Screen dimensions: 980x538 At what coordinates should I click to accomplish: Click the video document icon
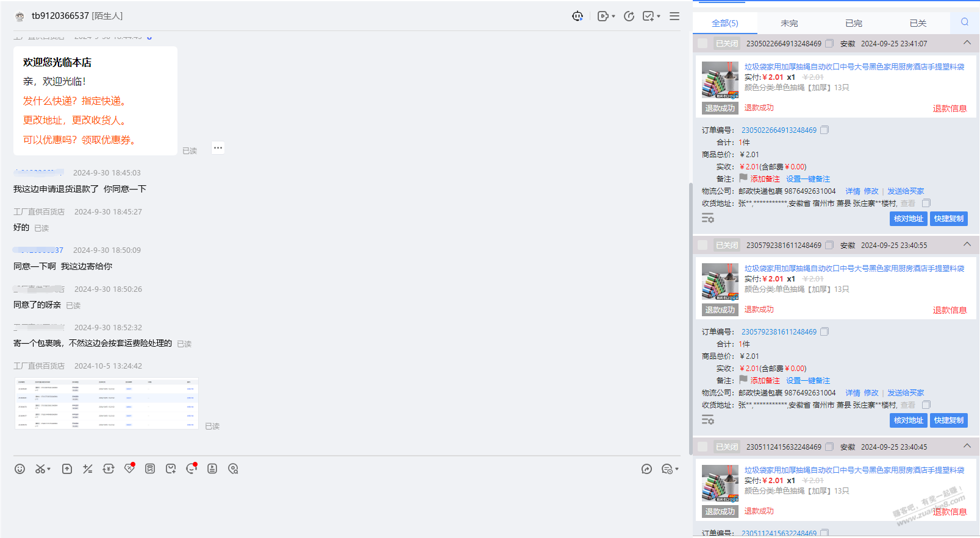tap(212, 469)
